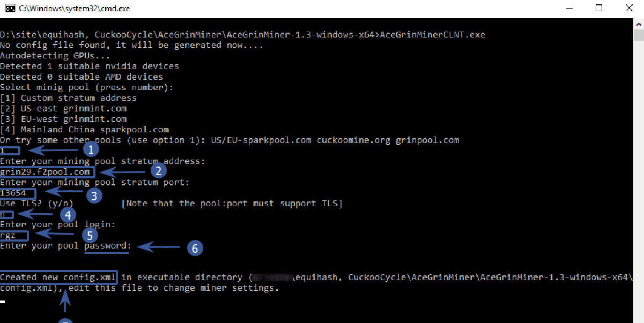
Task: Click the numbered circle 2 annotation
Action: [159, 171]
